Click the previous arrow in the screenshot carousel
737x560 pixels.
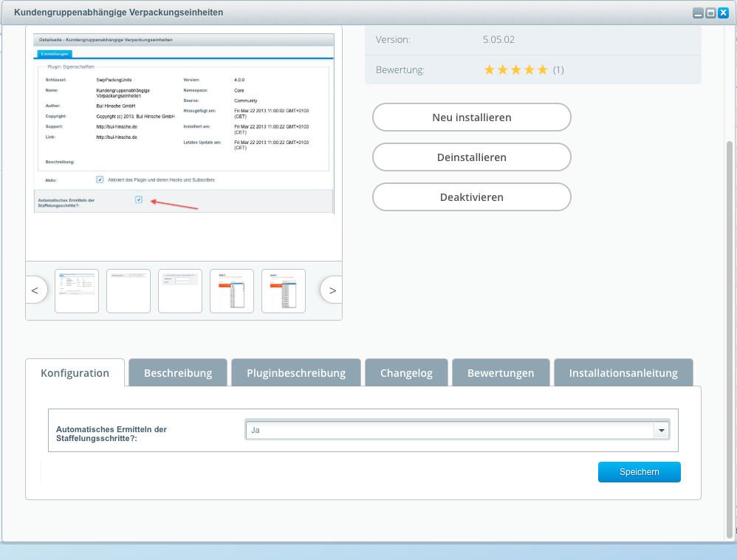pos(35,290)
